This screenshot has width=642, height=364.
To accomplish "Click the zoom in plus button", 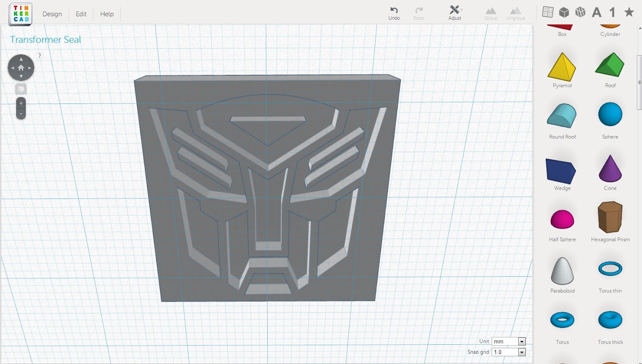I will [21, 103].
